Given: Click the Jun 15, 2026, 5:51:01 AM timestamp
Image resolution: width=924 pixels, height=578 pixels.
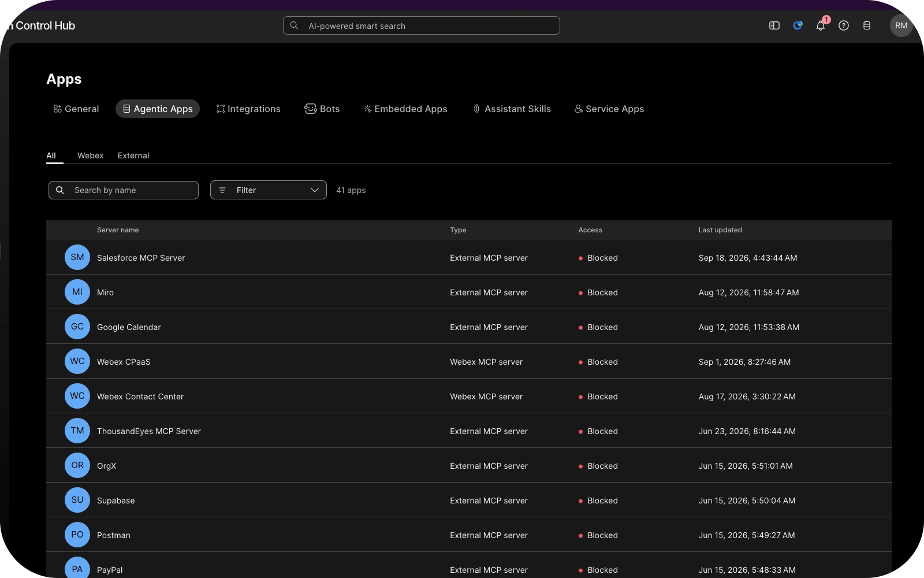Looking at the screenshot, I should point(746,466).
